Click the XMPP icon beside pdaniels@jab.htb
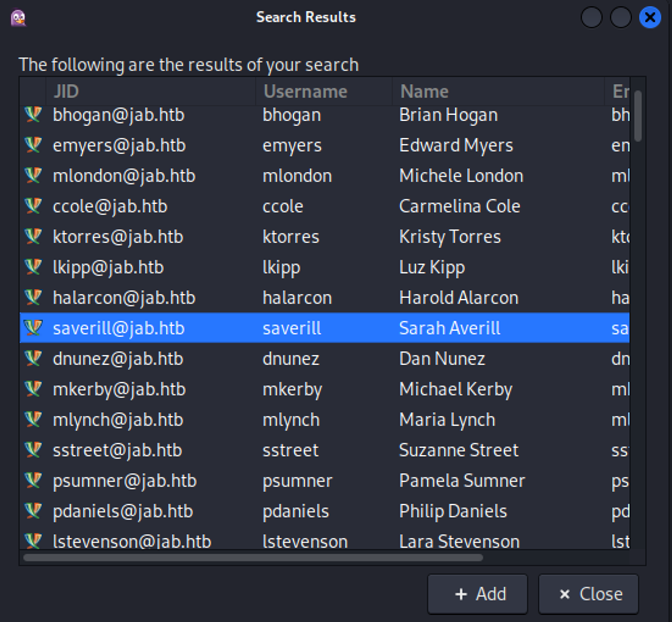The image size is (672, 622). 33,510
